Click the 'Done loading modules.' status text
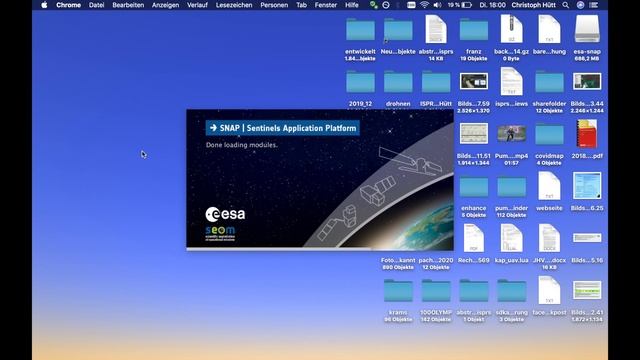The width and height of the screenshot is (640, 360). click(242, 145)
